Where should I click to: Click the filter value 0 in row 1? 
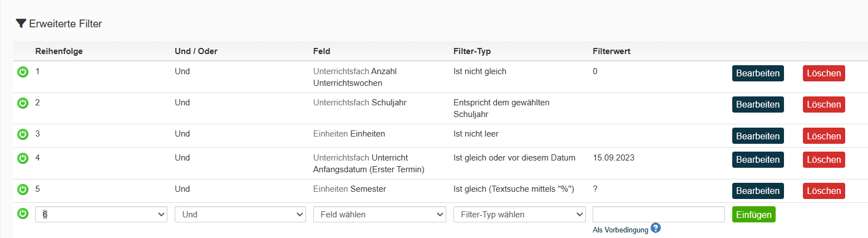595,71
